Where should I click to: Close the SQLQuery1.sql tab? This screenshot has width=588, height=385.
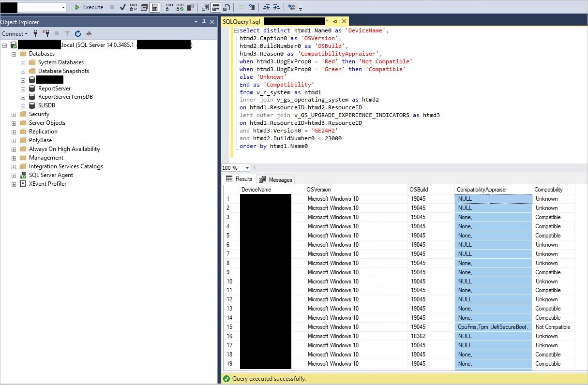click(x=344, y=21)
